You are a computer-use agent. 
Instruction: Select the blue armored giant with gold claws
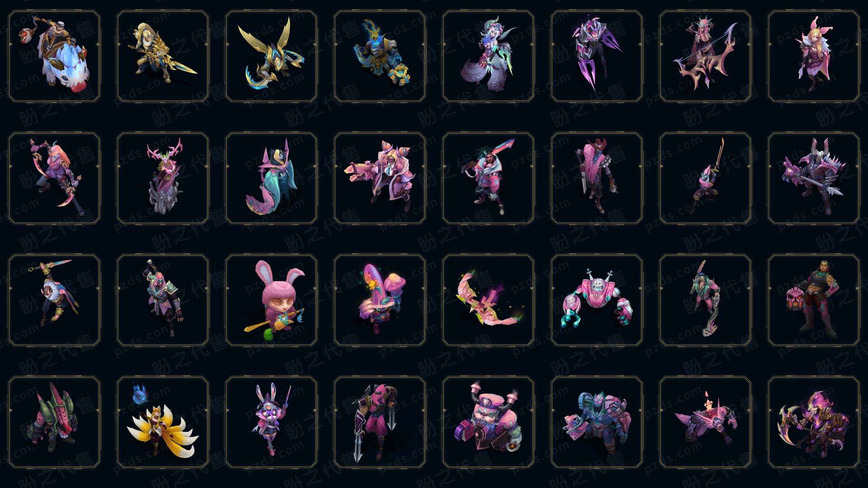tap(380, 56)
